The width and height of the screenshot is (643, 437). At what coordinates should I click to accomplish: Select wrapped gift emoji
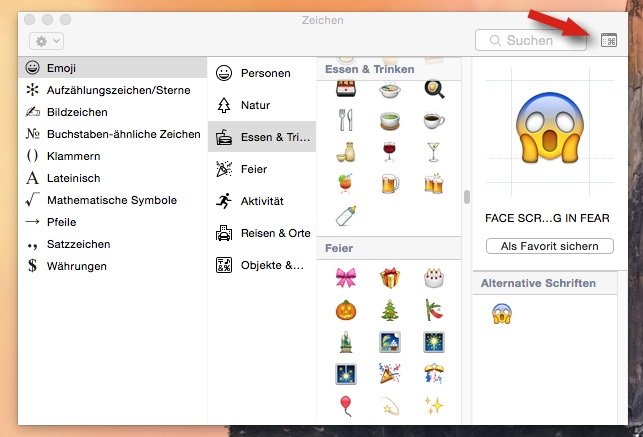[390, 278]
